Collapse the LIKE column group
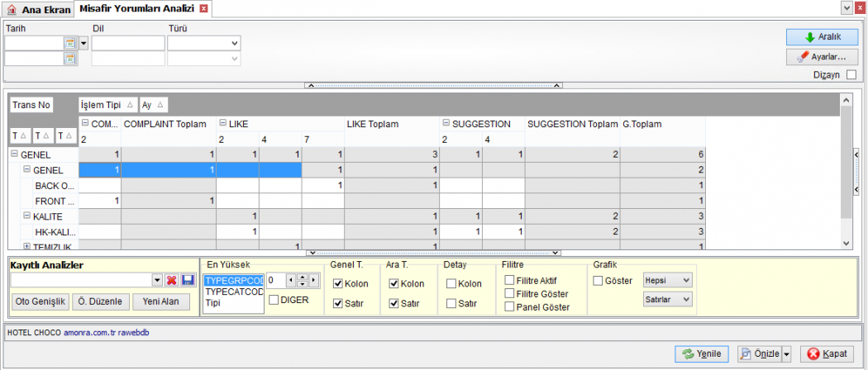Image resolution: width=868 pixels, height=370 pixels. click(222, 124)
